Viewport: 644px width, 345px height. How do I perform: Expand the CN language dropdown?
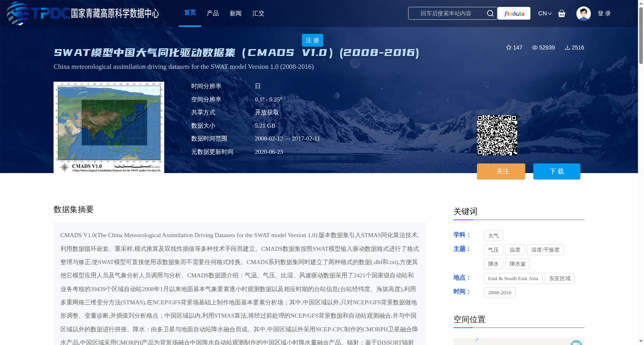545,13
